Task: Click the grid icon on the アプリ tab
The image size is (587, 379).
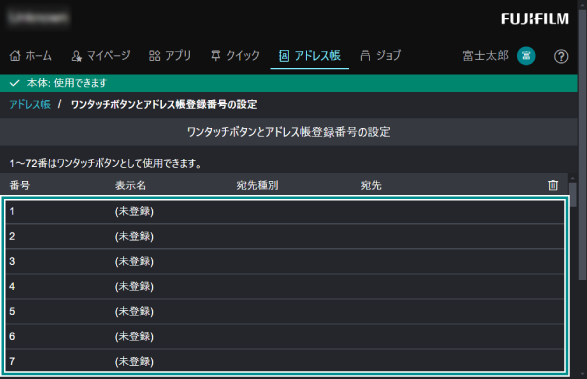Action: [x=154, y=56]
